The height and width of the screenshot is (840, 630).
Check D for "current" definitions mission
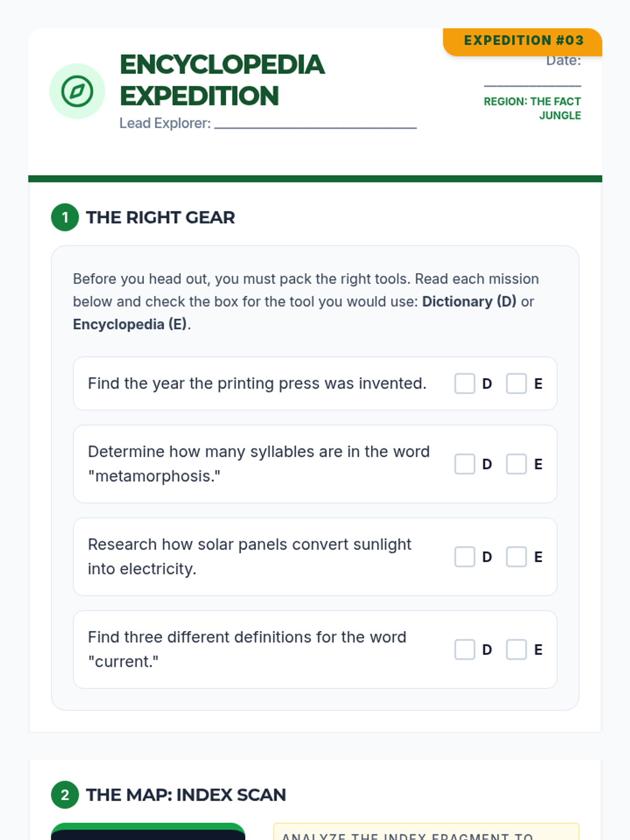coord(465,650)
